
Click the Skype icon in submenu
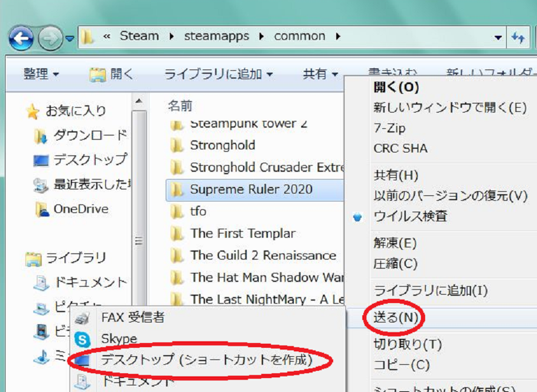pos(82,340)
